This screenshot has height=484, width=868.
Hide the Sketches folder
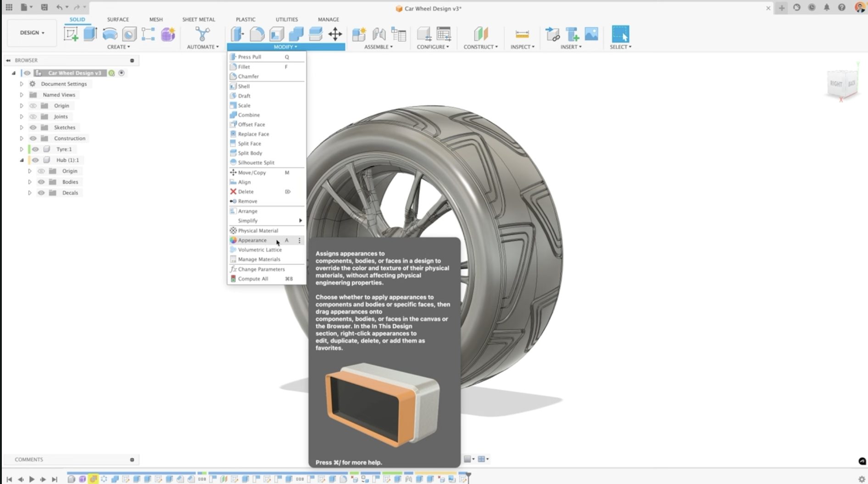(33, 127)
